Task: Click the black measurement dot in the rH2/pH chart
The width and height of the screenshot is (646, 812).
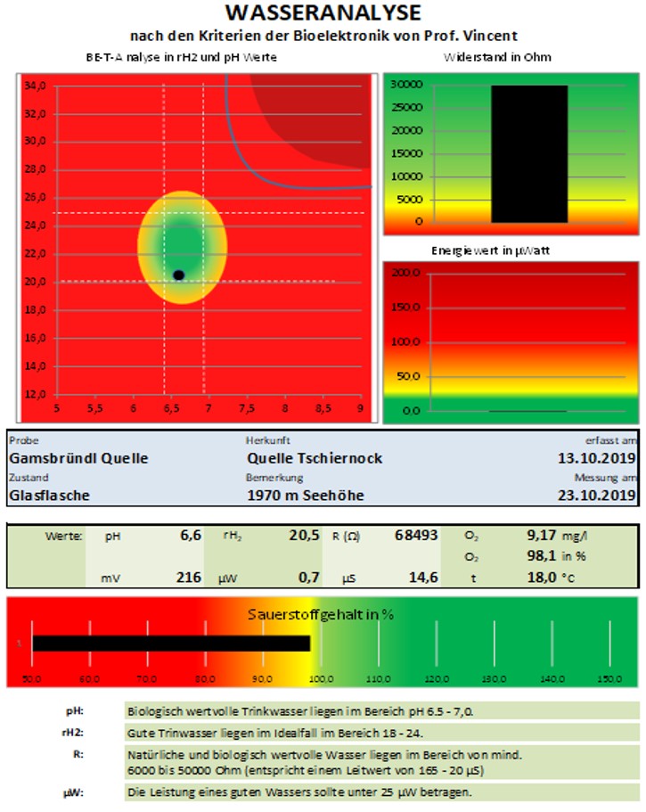Action: pyautogui.click(x=178, y=275)
